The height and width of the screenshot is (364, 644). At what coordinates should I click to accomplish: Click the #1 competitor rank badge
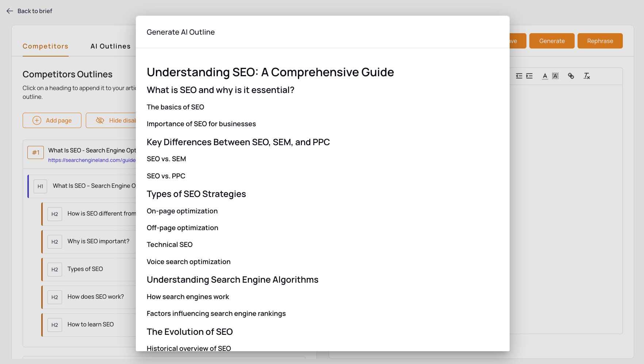pos(35,152)
